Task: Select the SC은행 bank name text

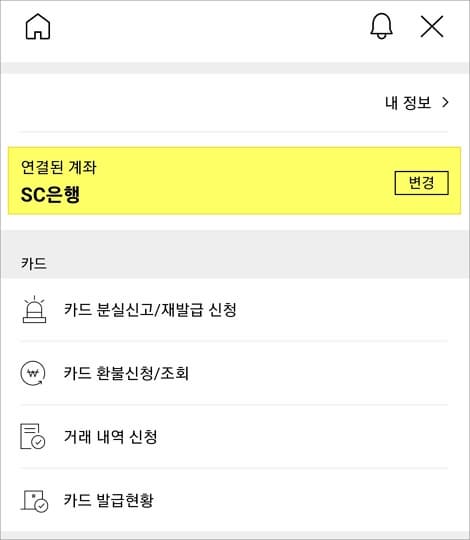Action: pos(50,195)
